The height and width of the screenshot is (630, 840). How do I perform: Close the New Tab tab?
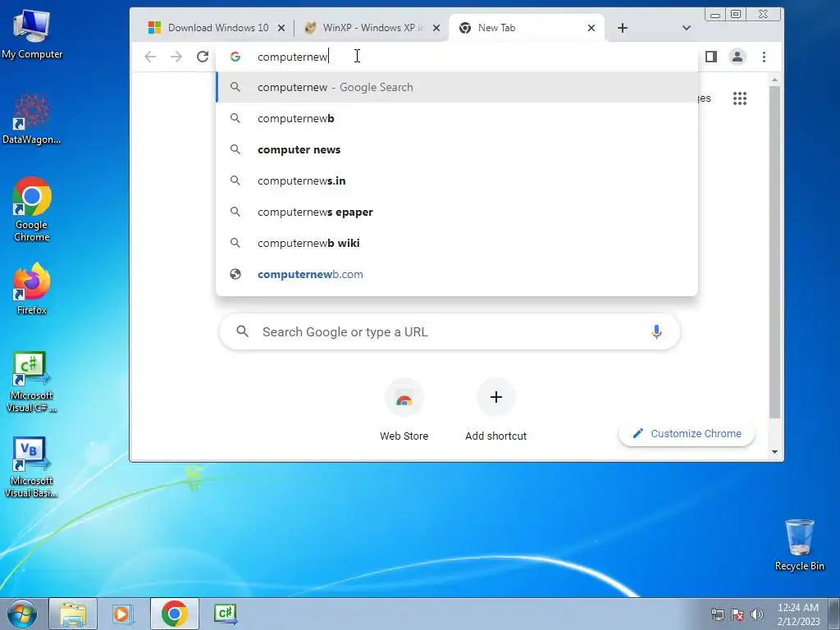point(591,28)
